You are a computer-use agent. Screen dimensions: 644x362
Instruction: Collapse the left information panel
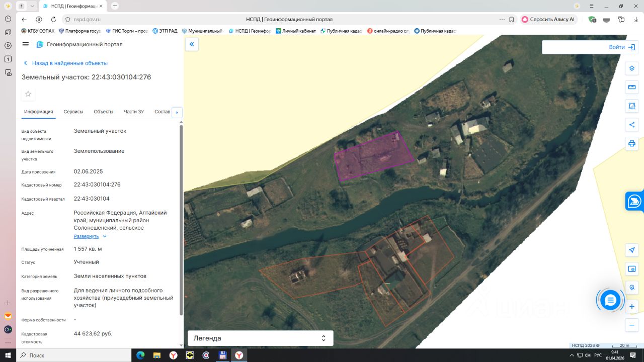pyautogui.click(x=191, y=44)
